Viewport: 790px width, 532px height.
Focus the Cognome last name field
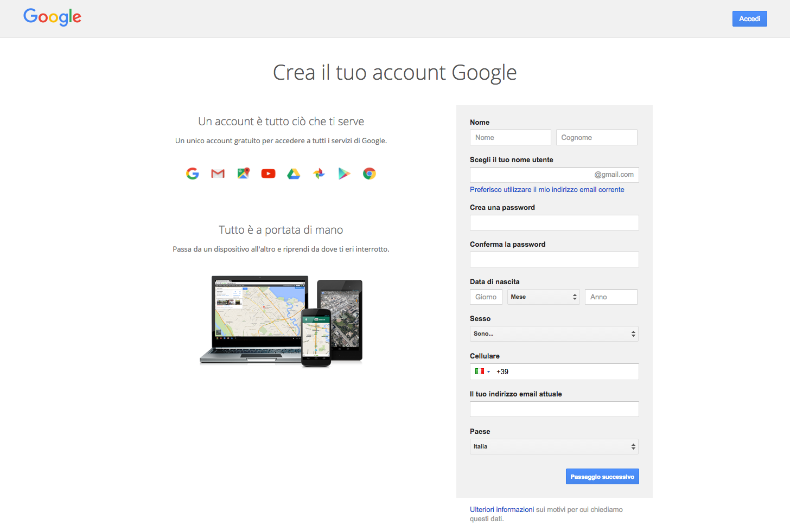597,137
